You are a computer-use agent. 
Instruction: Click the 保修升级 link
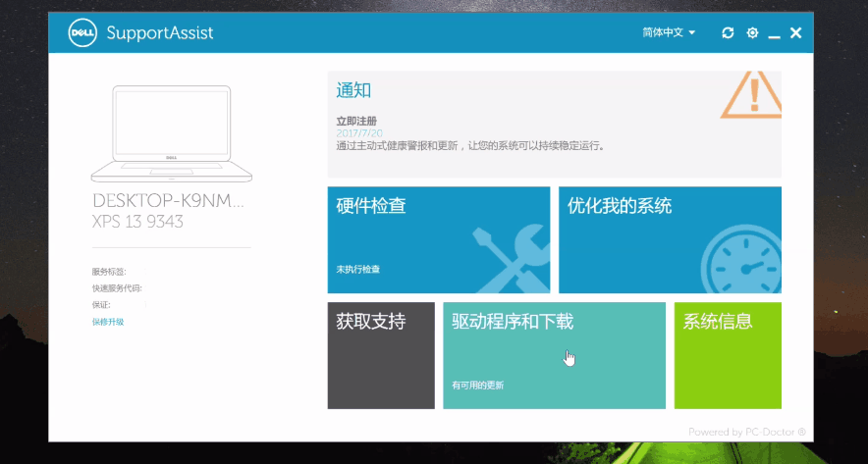click(x=108, y=322)
